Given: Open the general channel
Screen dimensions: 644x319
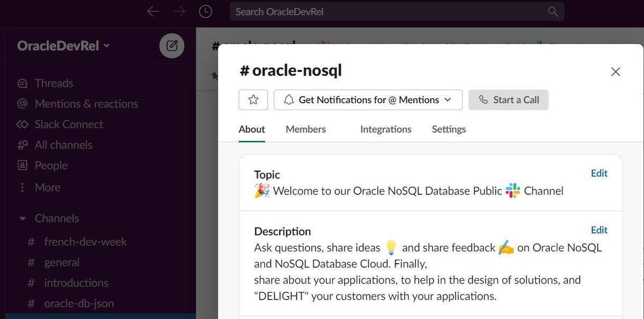Looking at the screenshot, I should tap(62, 263).
